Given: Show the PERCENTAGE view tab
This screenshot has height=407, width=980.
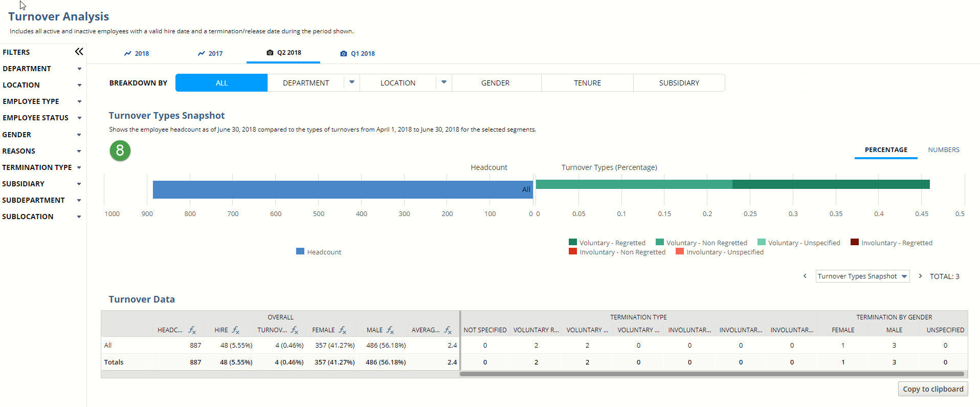Looking at the screenshot, I should click(x=886, y=150).
